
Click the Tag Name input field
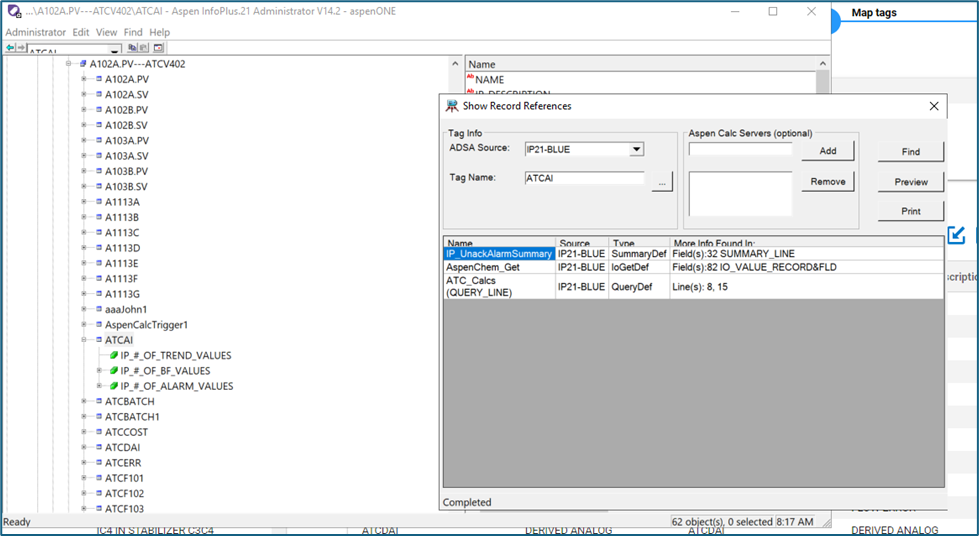coord(584,178)
